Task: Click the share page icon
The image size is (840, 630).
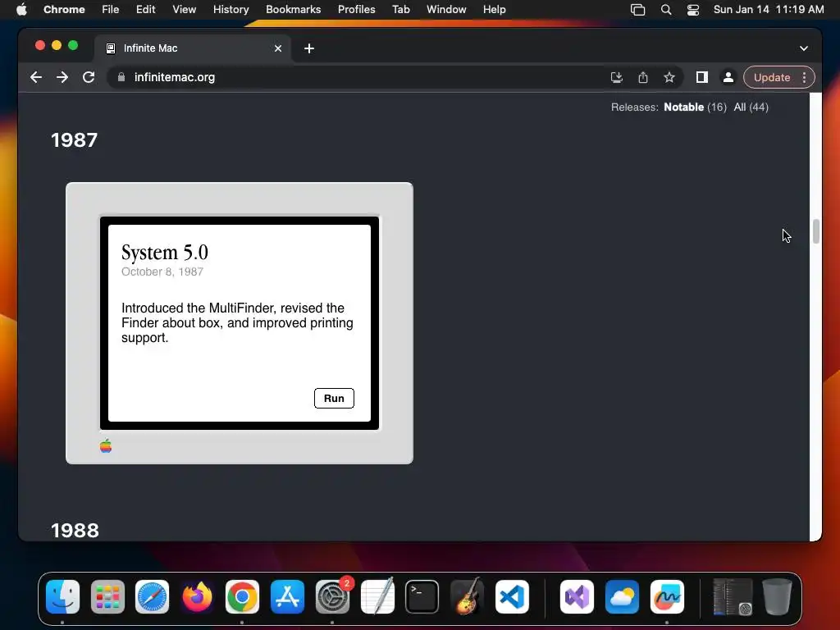Action: point(643,77)
